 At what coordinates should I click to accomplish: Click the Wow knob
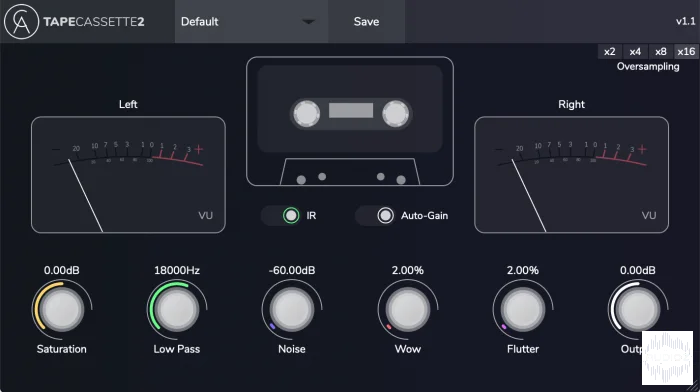click(408, 309)
